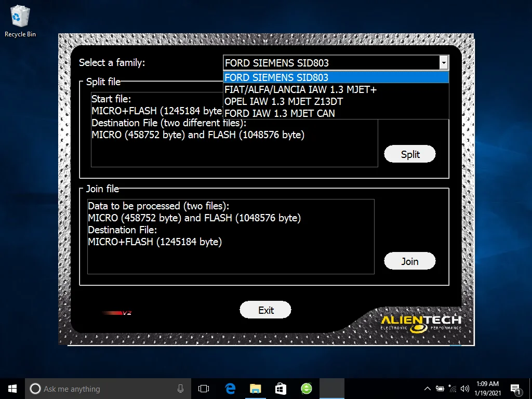This screenshot has height=399, width=532.
Task: Click the Split file description text box
Action: tap(234, 129)
